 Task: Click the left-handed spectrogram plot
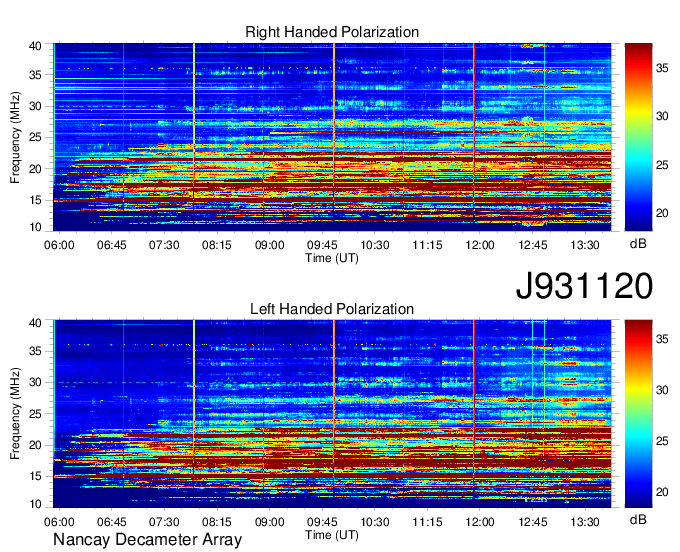(332, 414)
